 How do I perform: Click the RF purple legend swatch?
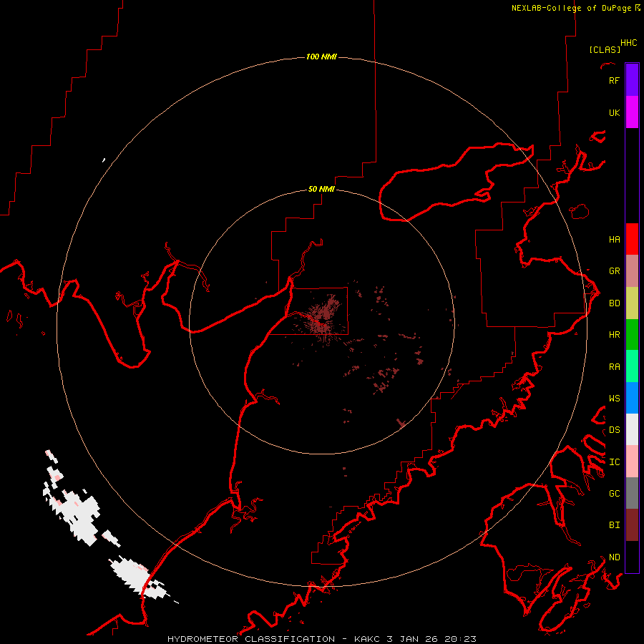[x=632, y=80]
